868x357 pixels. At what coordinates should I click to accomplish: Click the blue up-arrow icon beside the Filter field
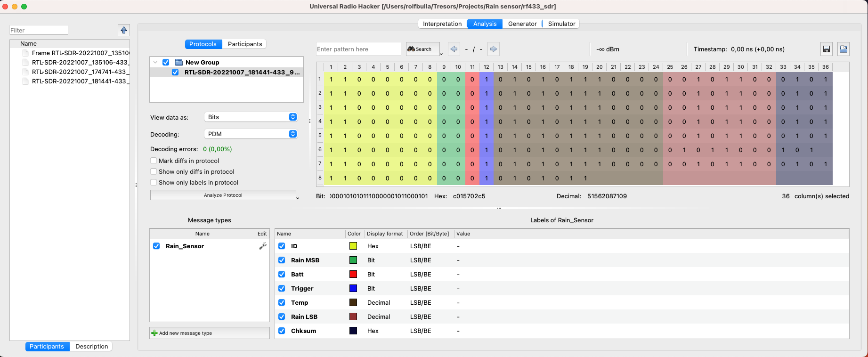123,30
